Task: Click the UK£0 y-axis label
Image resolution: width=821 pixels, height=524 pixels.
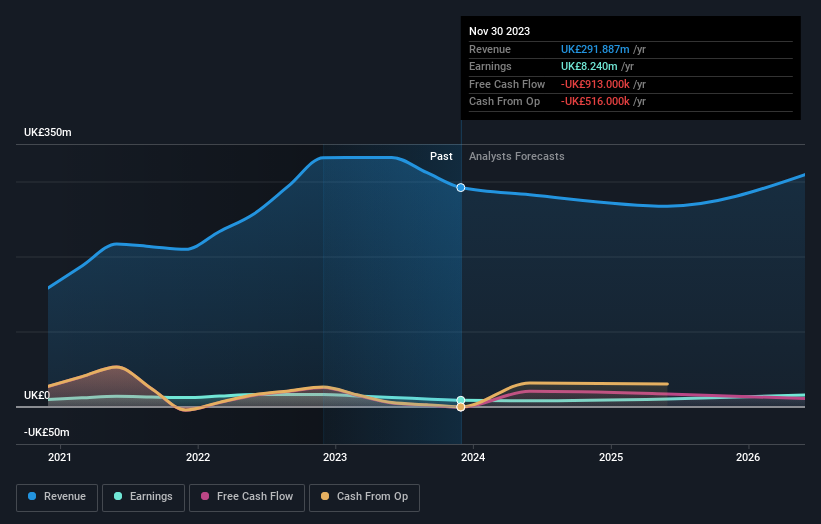Action: click(x=37, y=395)
